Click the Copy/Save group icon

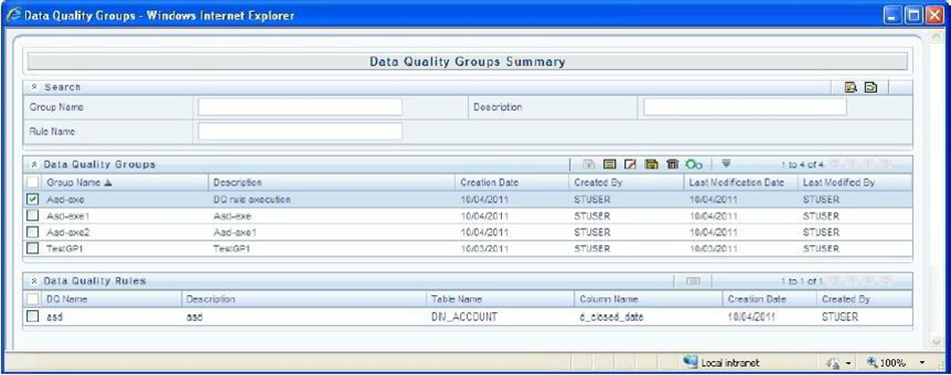(x=651, y=164)
